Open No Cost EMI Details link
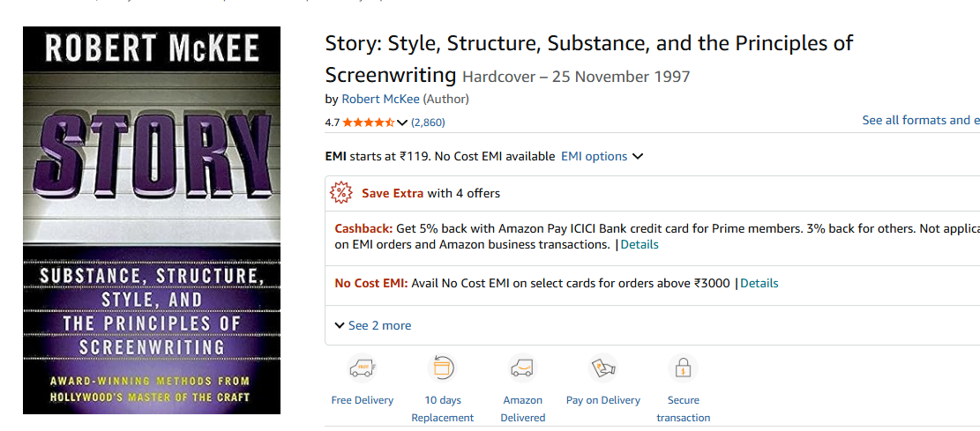 [x=759, y=283]
